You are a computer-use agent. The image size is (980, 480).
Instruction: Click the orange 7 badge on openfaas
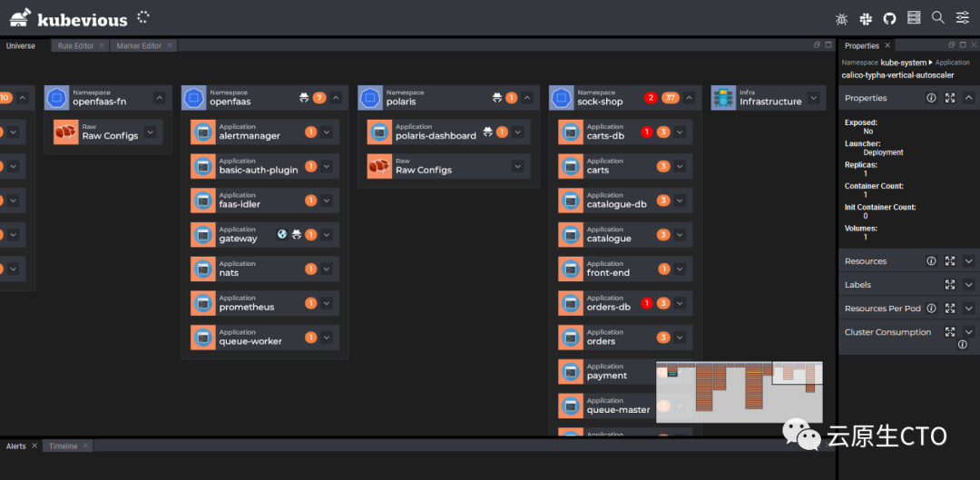[319, 97]
